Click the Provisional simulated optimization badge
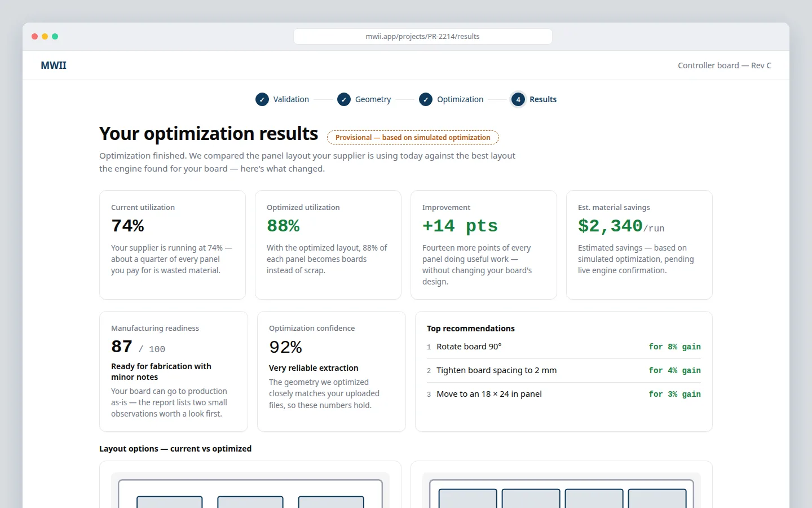Screen dimensions: 812x508 [413, 137]
